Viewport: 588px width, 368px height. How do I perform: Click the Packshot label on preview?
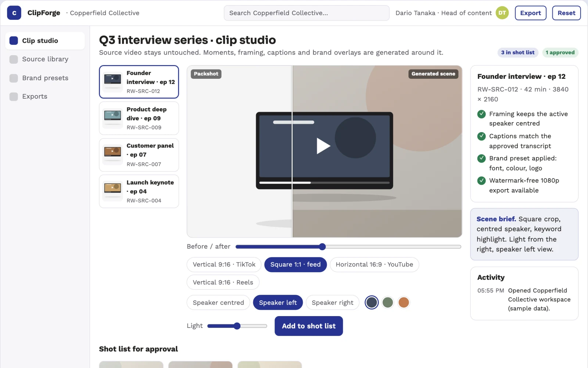(x=206, y=74)
